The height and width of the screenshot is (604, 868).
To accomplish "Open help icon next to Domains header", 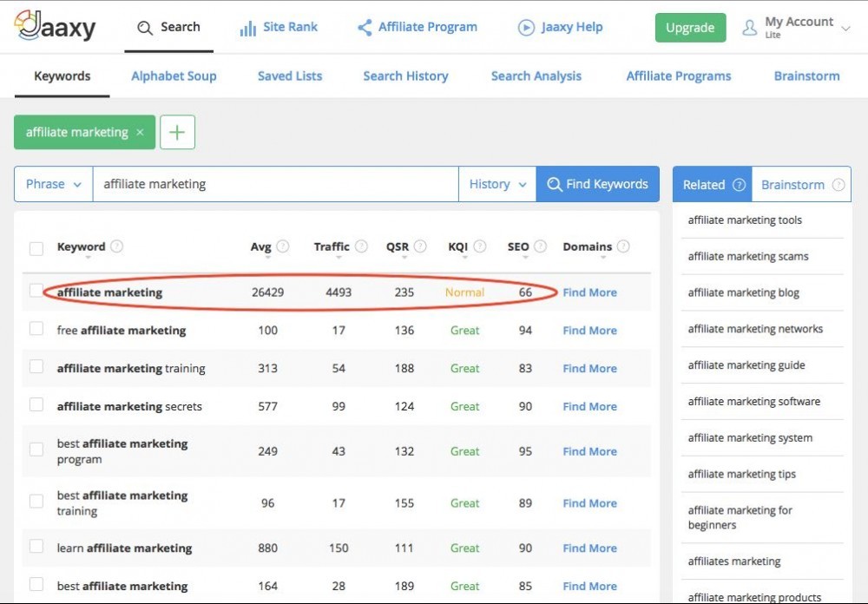I will [622, 246].
